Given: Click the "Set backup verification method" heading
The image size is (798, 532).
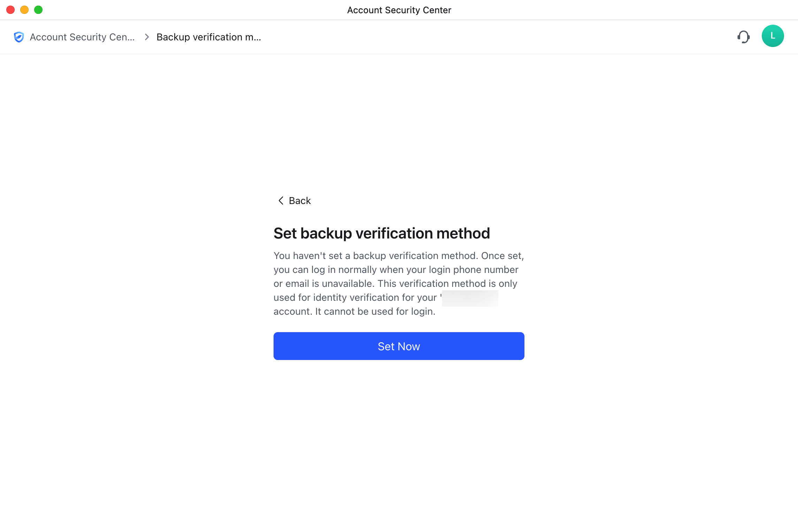Looking at the screenshot, I should [x=382, y=233].
